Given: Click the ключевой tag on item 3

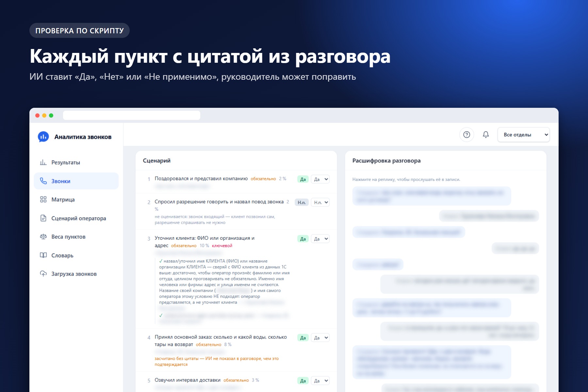Looking at the screenshot, I should point(222,246).
